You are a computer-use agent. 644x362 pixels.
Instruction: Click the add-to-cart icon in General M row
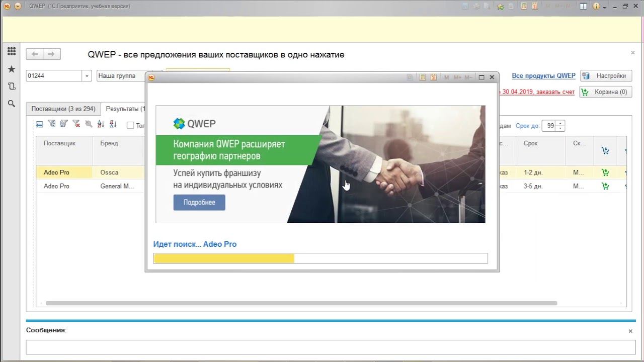(x=605, y=186)
